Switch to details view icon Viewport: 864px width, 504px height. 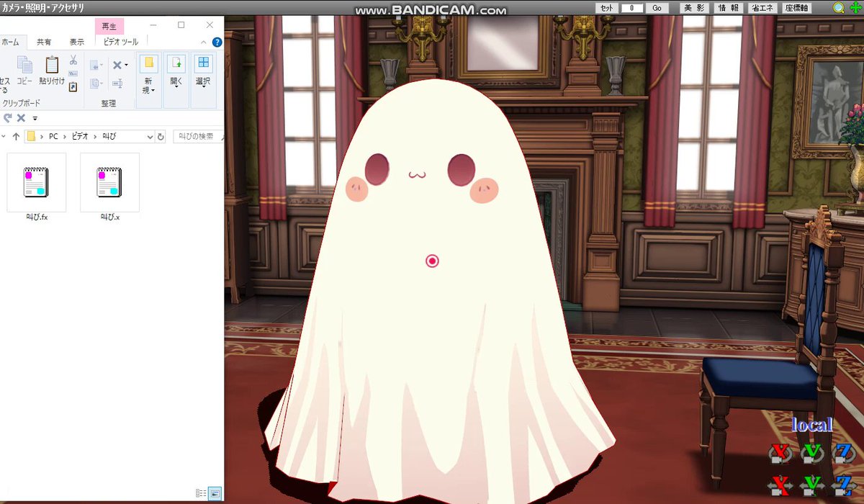tap(201, 493)
